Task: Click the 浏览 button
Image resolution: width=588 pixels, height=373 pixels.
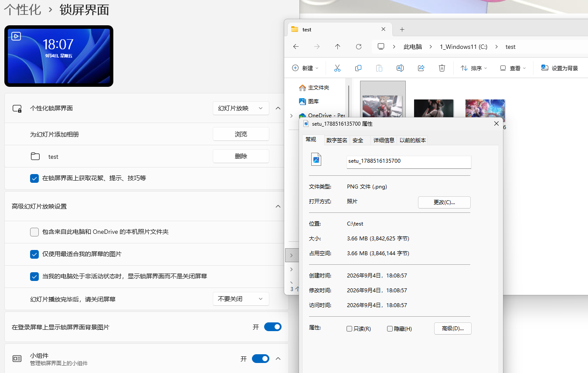Action: tap(241, 134)
